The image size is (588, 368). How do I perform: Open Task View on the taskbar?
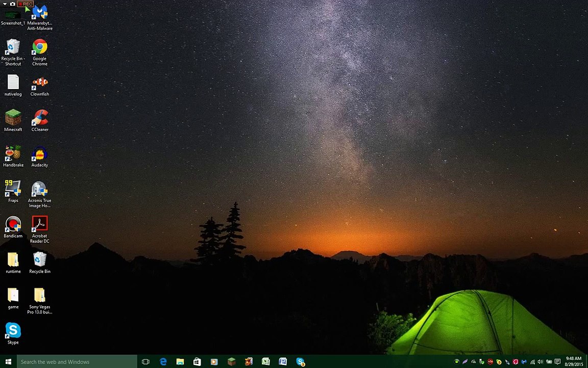point(145,362)
